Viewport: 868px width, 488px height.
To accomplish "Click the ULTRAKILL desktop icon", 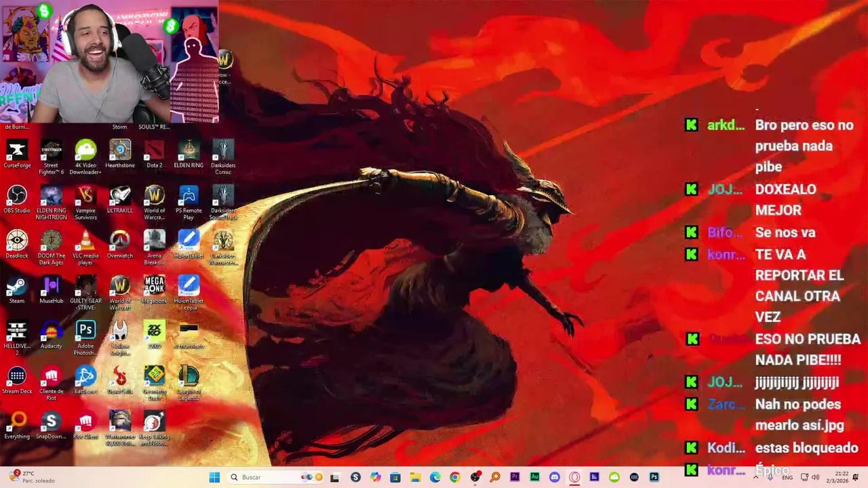I will 120,199.
